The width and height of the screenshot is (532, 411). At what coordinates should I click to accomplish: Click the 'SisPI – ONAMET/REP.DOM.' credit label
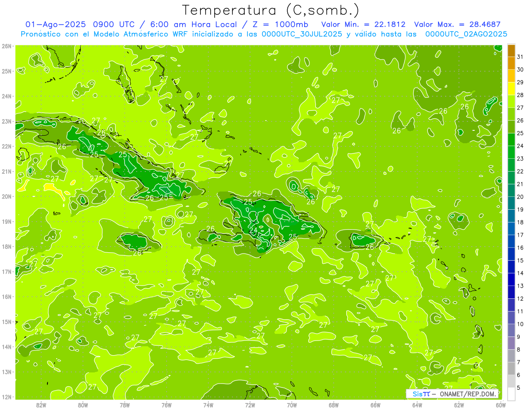pyautogui.click(x=452, y=394)
